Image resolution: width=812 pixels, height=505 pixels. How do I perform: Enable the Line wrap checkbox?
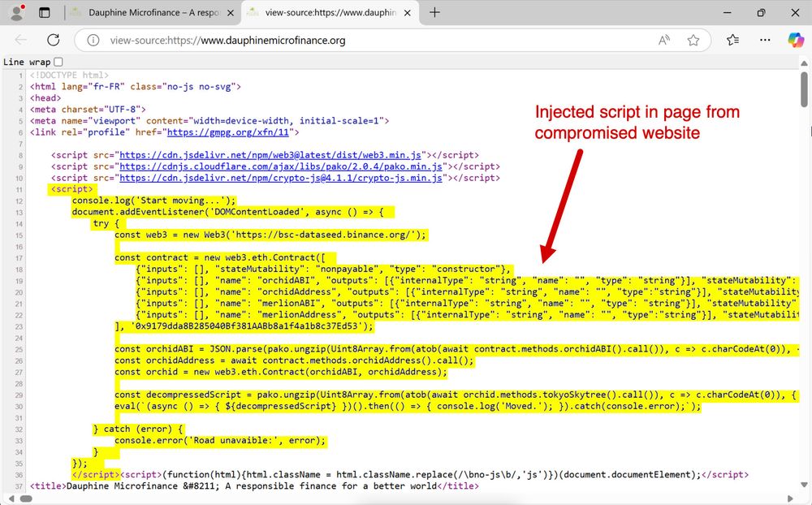point(58,63)
